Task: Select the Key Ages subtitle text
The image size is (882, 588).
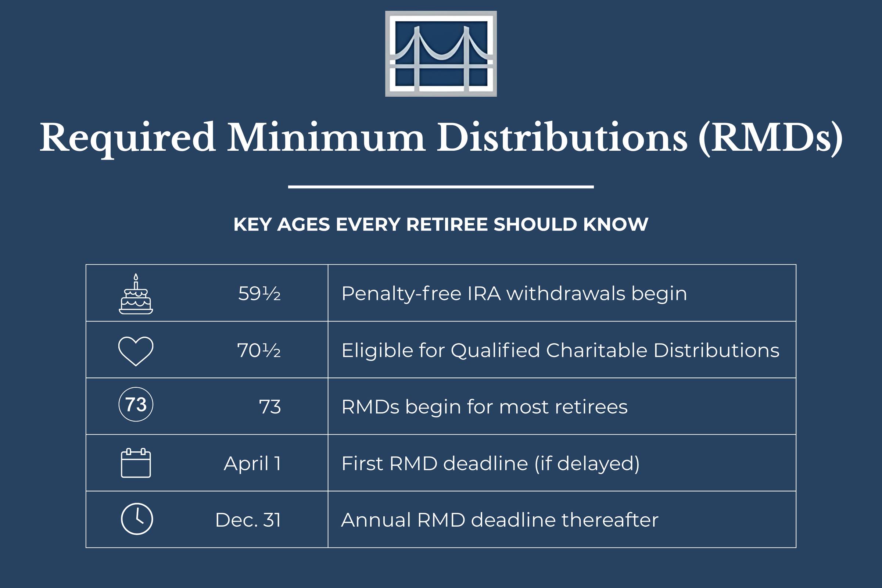Action: [441, 224]
